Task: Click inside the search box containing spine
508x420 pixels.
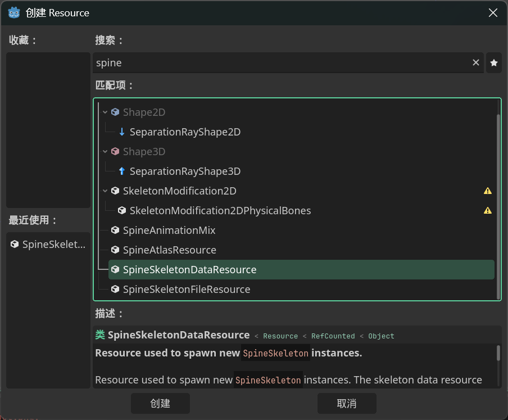Action: click(x=281, y=63)
